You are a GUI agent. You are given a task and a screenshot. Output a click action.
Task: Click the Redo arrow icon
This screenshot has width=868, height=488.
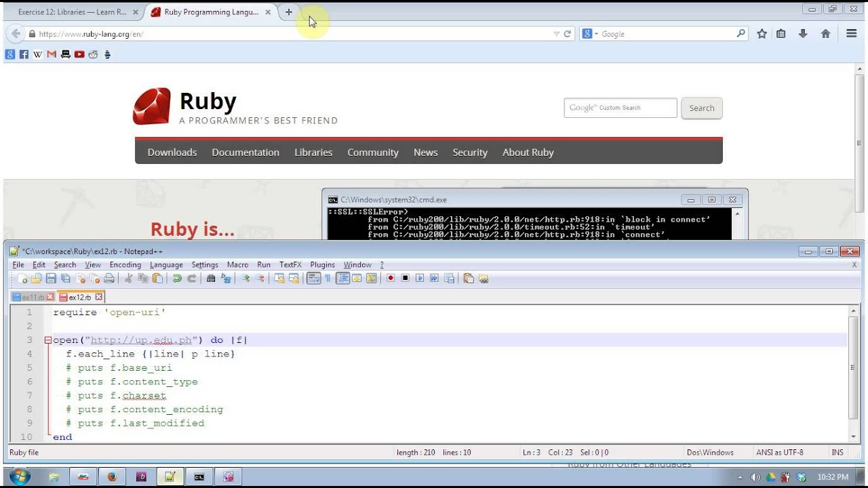(192, 278)
